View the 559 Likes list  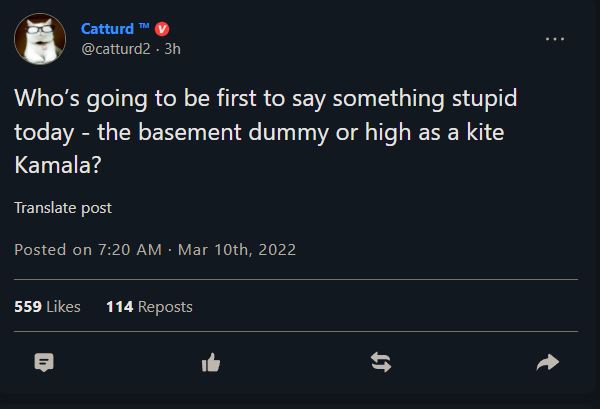point(47,307)
